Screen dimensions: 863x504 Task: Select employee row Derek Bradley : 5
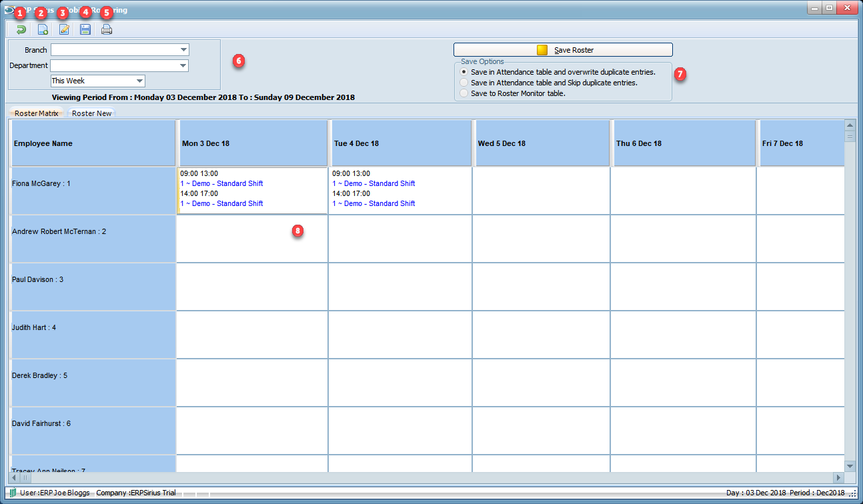pyautogui.click(x=93, y=383)
